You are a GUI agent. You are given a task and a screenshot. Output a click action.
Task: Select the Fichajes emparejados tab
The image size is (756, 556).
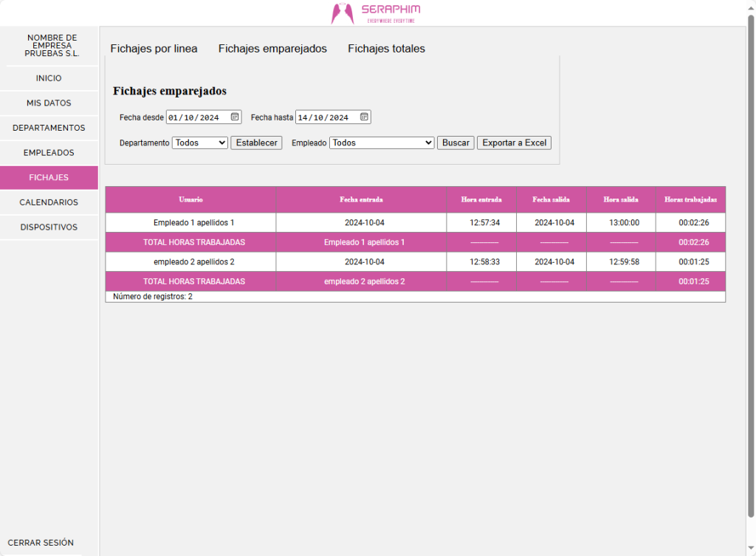[x=272, y=49]
